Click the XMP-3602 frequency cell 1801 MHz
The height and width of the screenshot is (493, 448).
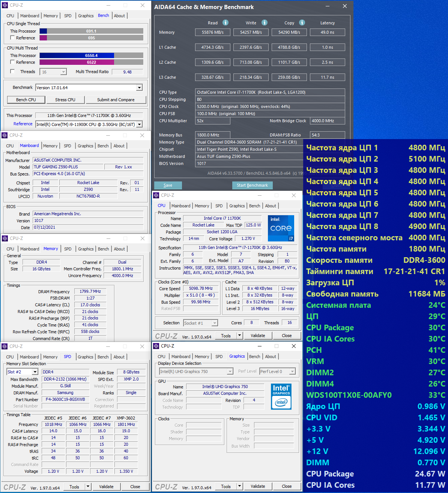126,424
